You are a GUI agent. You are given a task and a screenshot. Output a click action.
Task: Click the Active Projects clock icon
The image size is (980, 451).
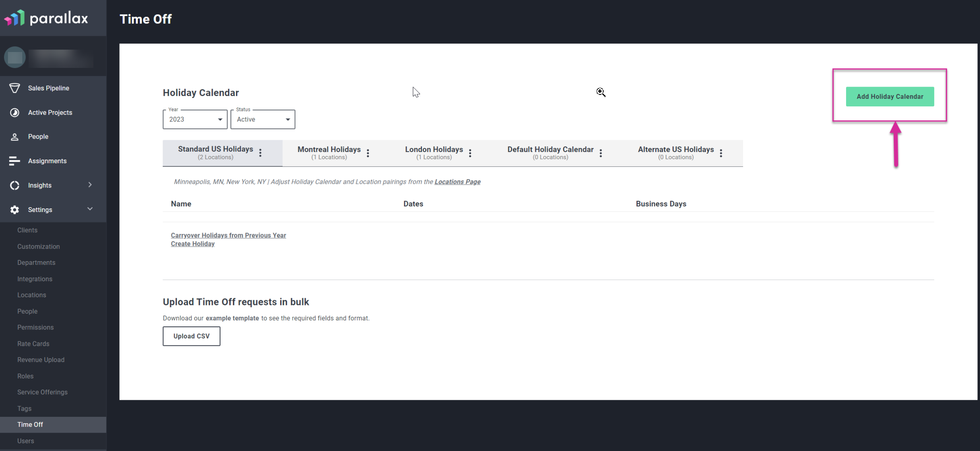15,113
